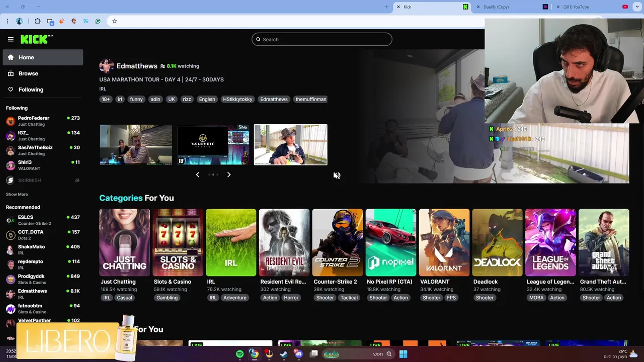Select the Valkyrie Studio carousel thumbnail
The image size is (644, 362).
tap(213, 145)
